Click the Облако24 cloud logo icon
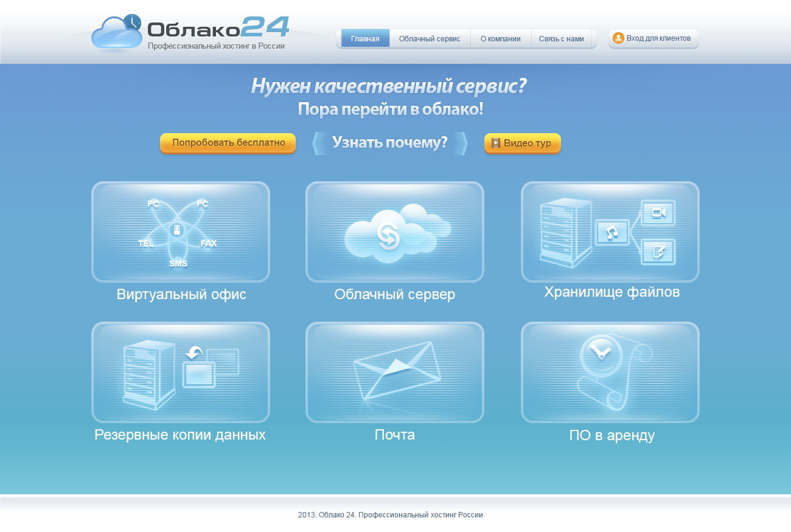 coord(116,33)
